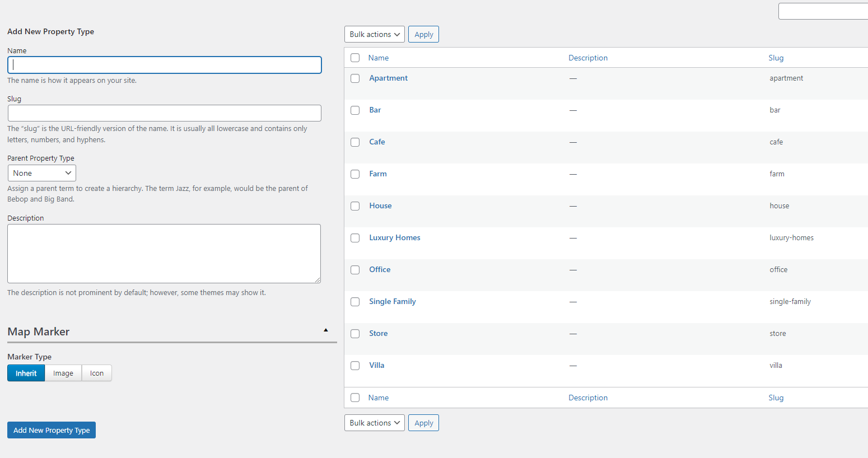Tick the Apartment row checkbox

pos(355,78)
